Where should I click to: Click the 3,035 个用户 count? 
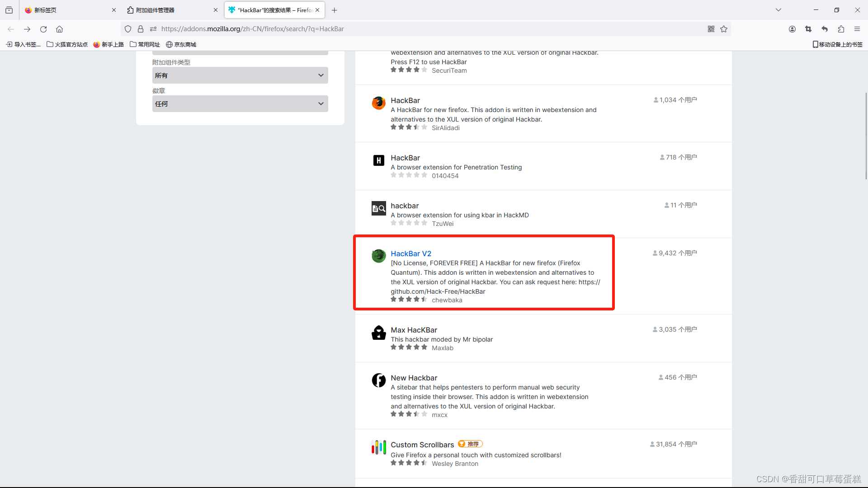click(675, 329)
